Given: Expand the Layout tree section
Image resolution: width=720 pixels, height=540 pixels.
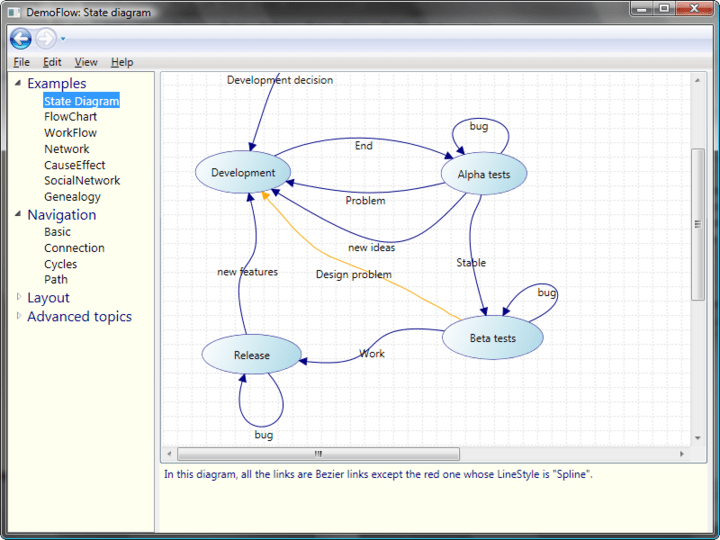Looking at the screenshot, I should [x=18, y=297].
